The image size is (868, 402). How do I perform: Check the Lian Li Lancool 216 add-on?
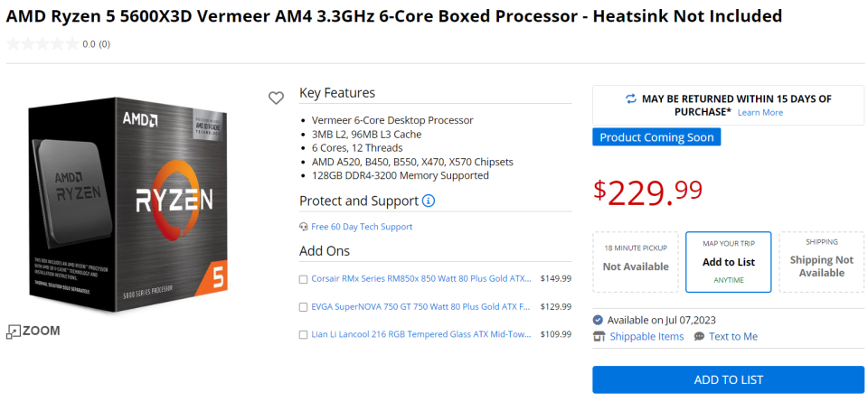point(304,335)
